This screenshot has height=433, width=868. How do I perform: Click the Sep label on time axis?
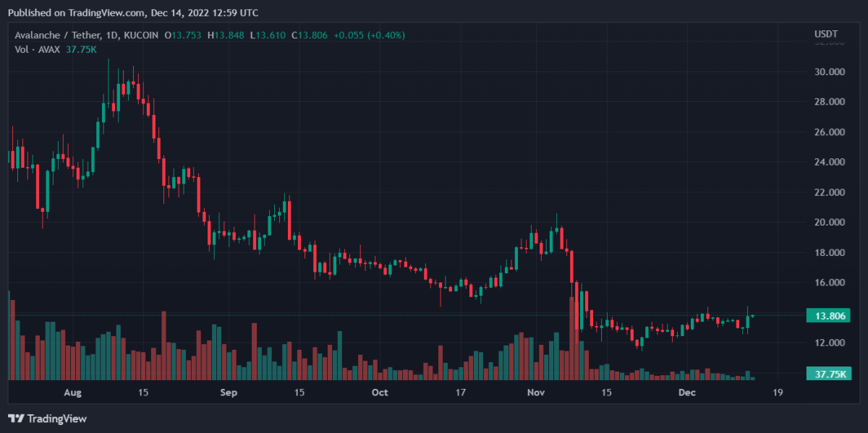point(228,393)
